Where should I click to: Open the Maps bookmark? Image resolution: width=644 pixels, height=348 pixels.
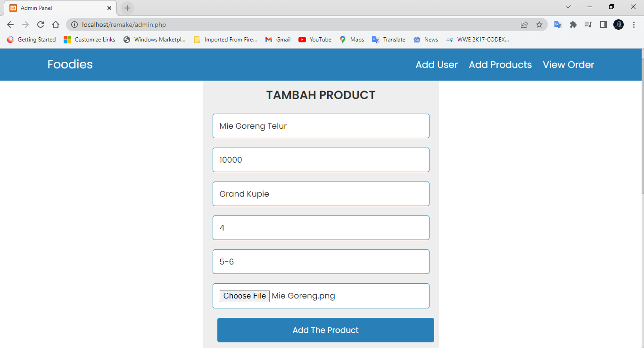coord(352,40)
